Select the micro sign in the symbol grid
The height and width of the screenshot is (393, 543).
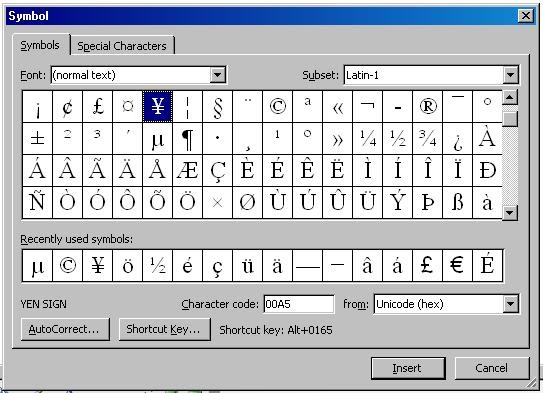[x=158, y=139]
